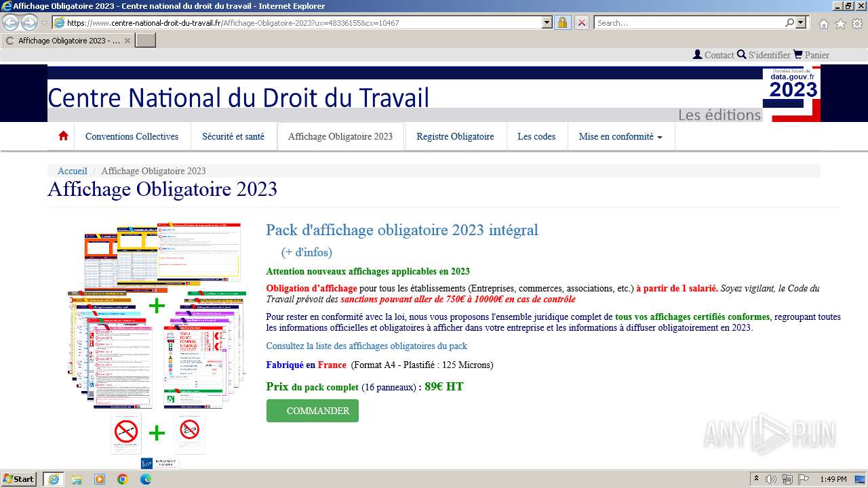Open a new blank tab
Viewport: 868px width, 488px height.
(146, 40)
